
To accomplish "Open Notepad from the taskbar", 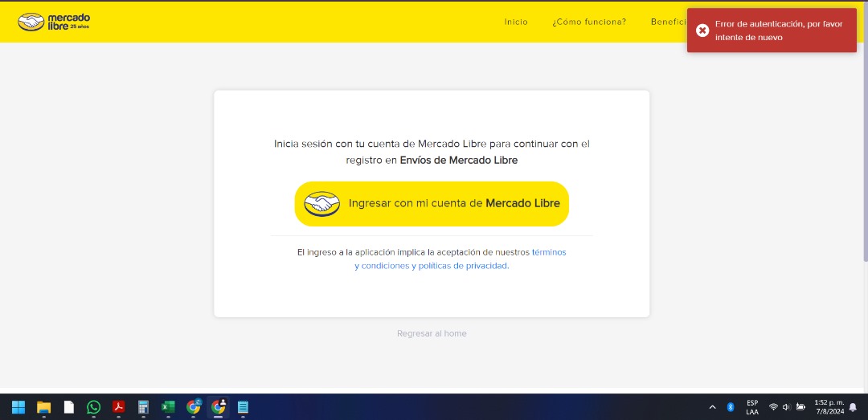I will 243,407.
